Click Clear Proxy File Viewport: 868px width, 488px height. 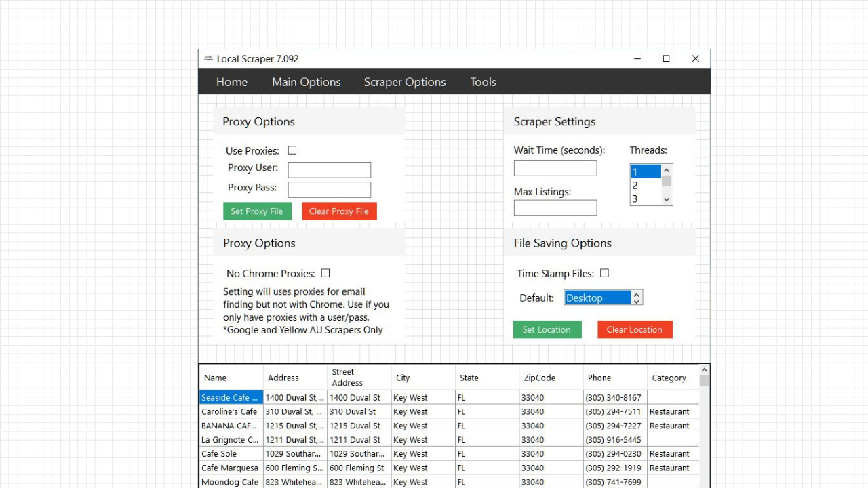pos(339,211)
